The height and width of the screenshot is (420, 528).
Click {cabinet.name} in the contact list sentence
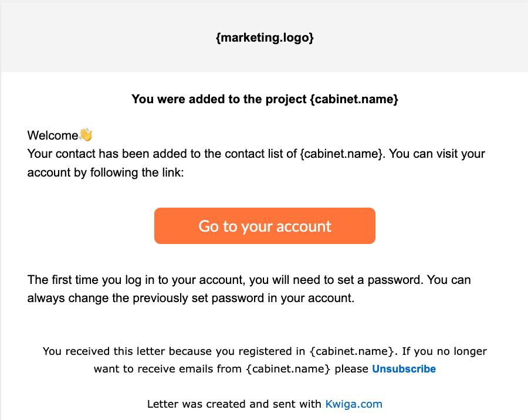coord(341,154)
